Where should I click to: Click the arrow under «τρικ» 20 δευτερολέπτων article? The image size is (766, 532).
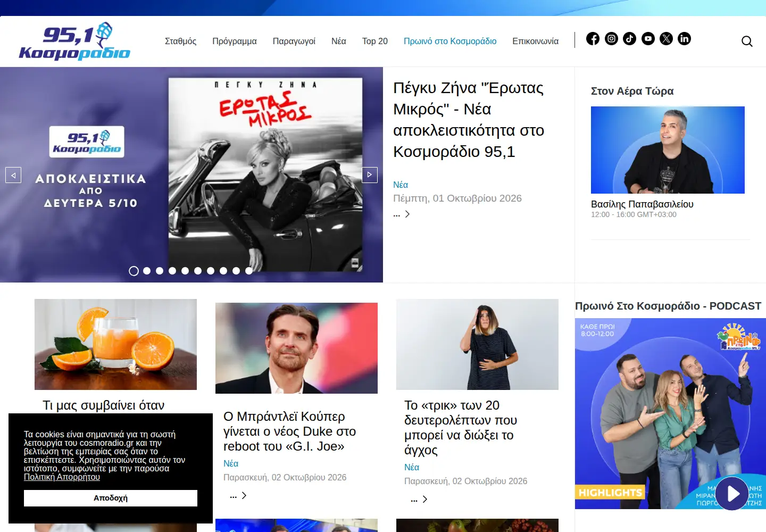[425, 499]
